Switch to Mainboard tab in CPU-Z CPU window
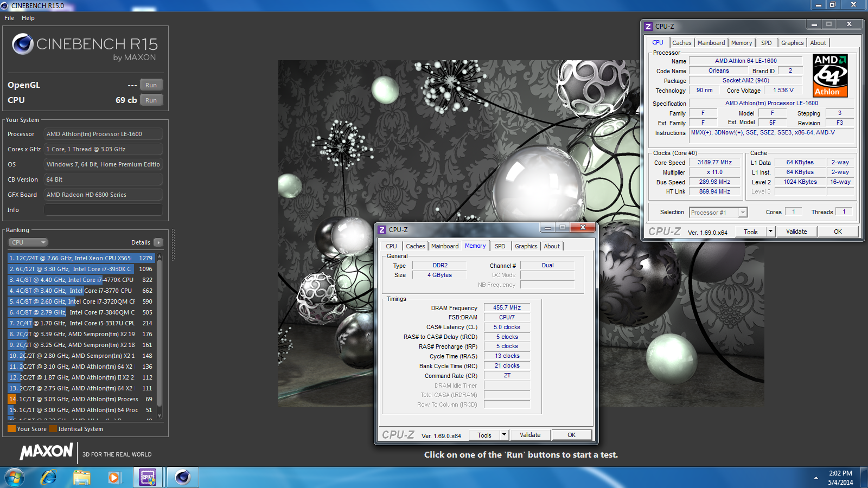Screen dimensions: 868x488 click(711, 43)
